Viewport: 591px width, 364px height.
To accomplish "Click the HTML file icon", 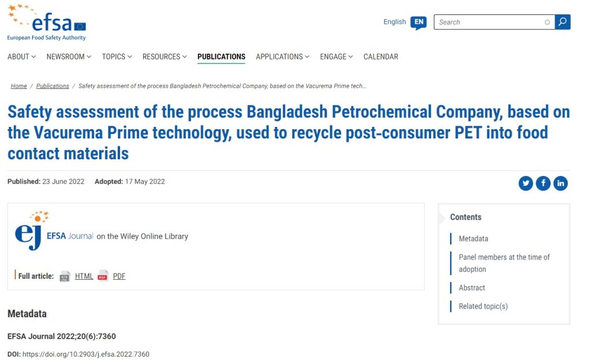I will click(x=65, y=276).
